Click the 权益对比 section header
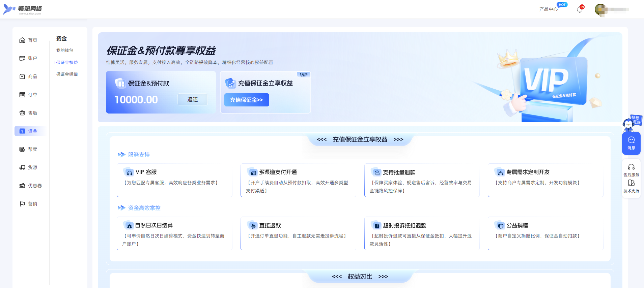This screenshot has height=288, width=644. (360, 277)
